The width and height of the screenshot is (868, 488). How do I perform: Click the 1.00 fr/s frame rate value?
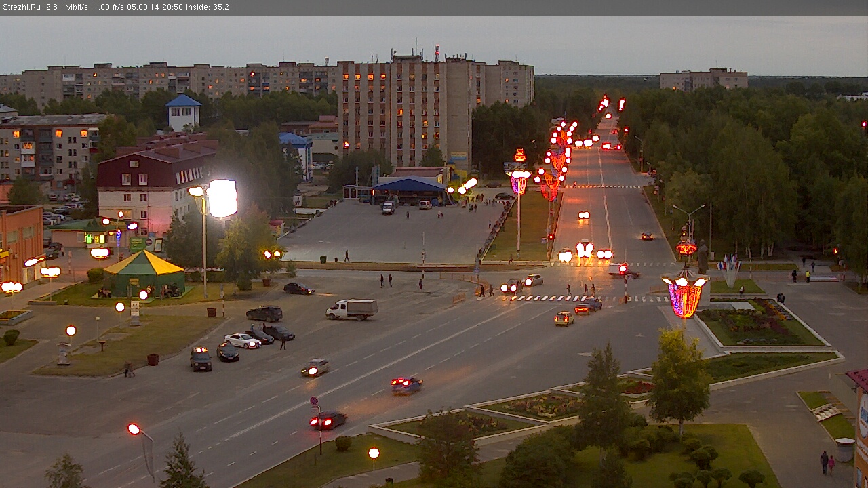click(x=108, y=7)
